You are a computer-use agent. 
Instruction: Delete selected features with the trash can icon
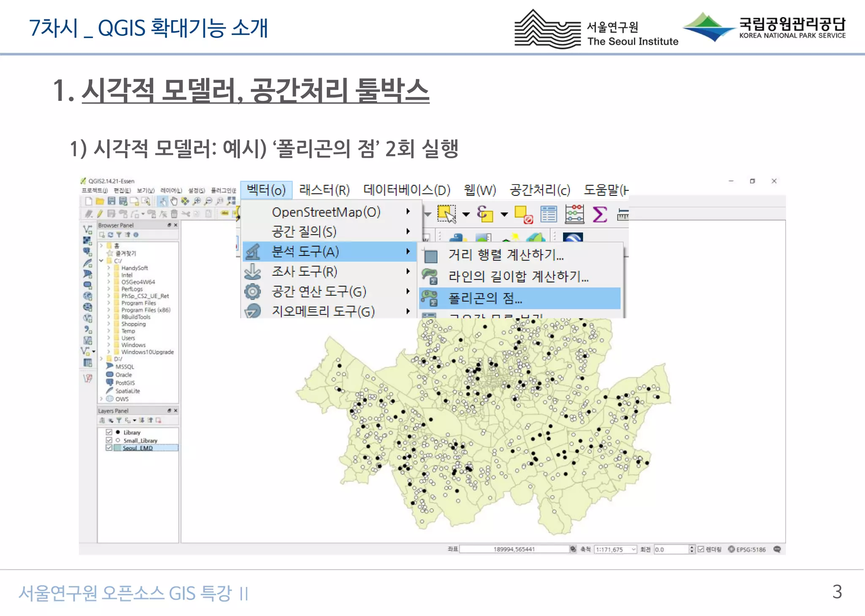pos(174,214)
